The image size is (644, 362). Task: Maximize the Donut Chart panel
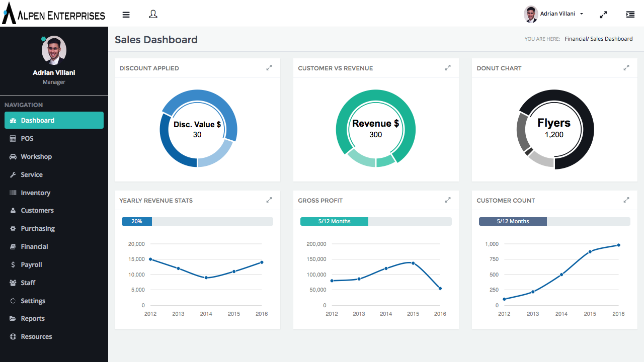[x=626, y=68]
